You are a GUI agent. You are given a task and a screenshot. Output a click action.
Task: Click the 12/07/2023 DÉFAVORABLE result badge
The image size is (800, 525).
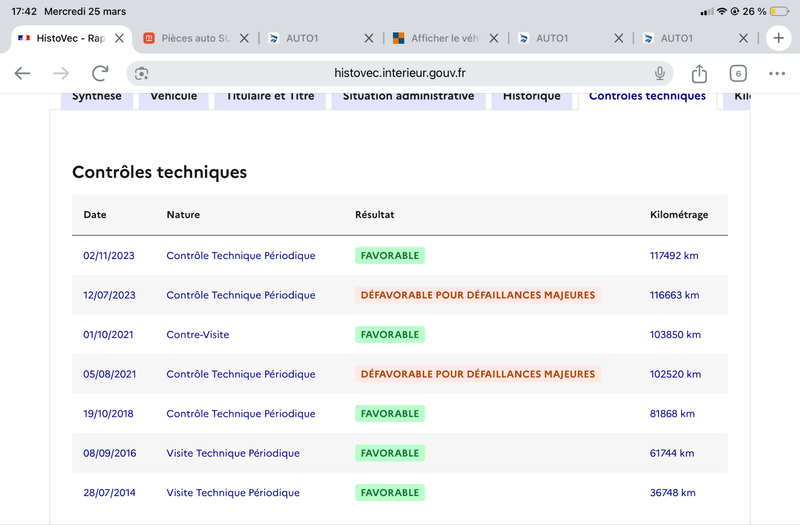tap(478, 295)
